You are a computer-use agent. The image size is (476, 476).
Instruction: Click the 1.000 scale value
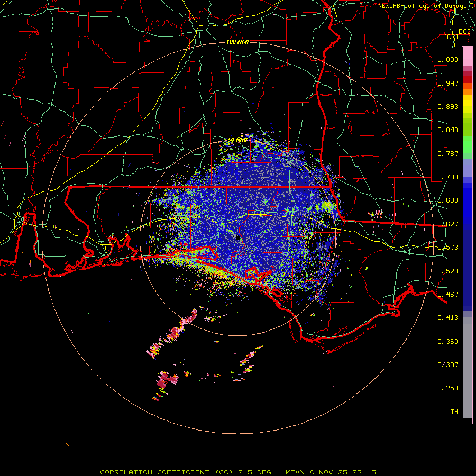(x=448, y=59)
